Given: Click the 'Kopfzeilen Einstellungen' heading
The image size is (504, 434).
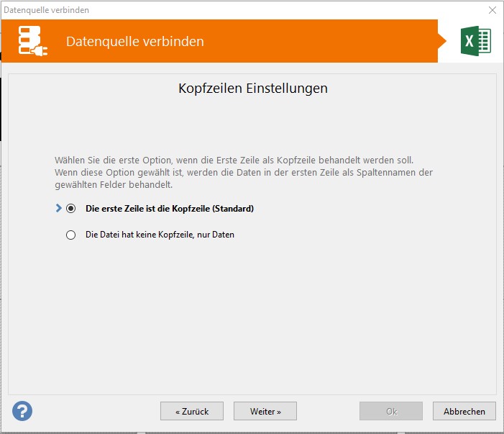Looking at the screenshot, I should pyautogui.click(x=252, y=89).
